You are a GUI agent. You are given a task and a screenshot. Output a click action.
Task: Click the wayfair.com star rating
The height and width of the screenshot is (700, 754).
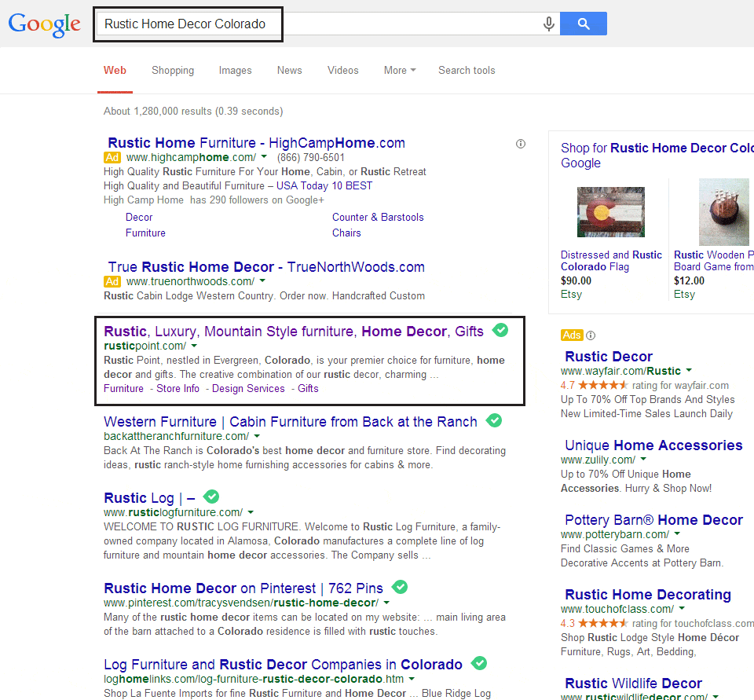tap(603, 385)
